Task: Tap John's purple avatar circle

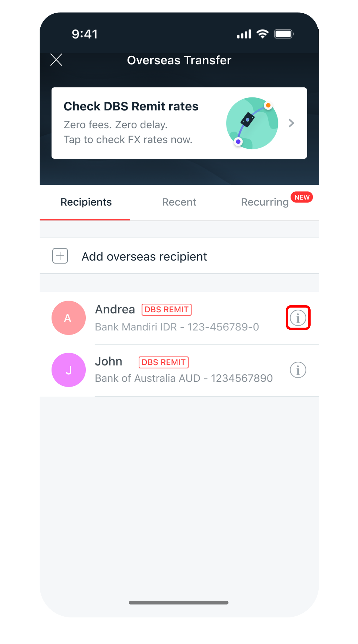Action: [69, 370]
